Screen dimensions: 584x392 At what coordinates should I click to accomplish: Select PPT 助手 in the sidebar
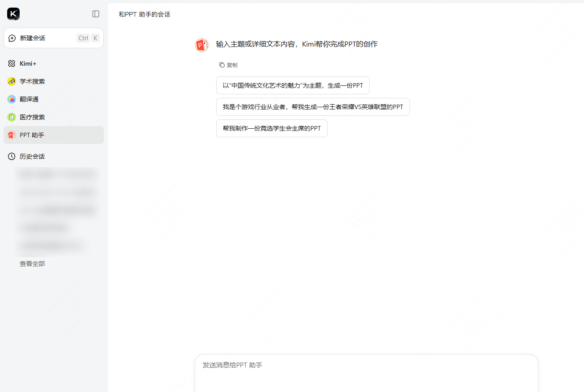[x=54, y=135]
